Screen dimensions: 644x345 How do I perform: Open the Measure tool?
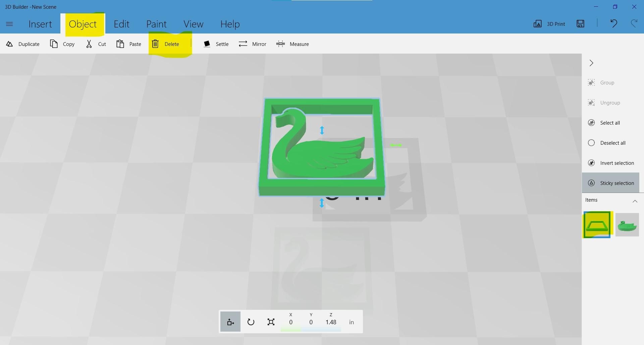click(292, 44)
